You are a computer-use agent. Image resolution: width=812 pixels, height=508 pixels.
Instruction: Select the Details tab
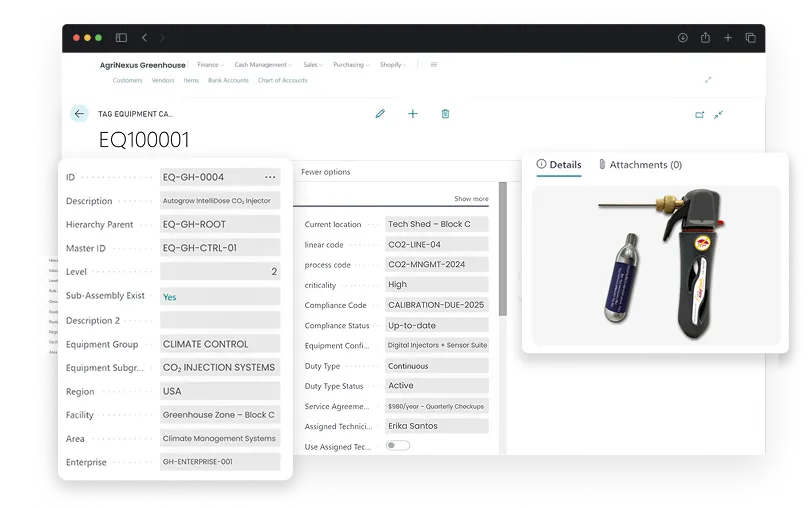pos(559,165)
